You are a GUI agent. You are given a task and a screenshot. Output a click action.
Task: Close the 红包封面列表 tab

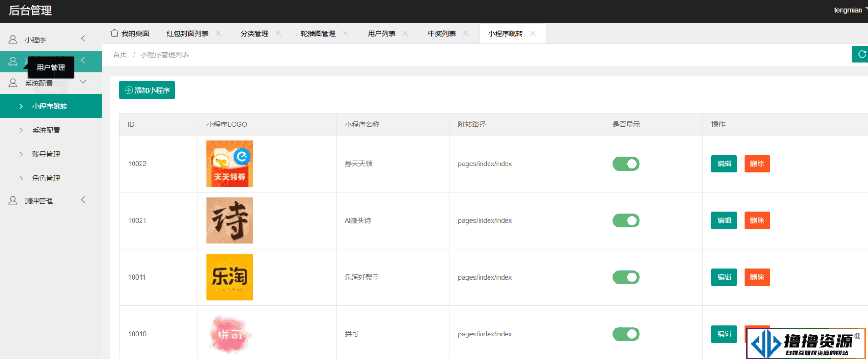[218, 33]
